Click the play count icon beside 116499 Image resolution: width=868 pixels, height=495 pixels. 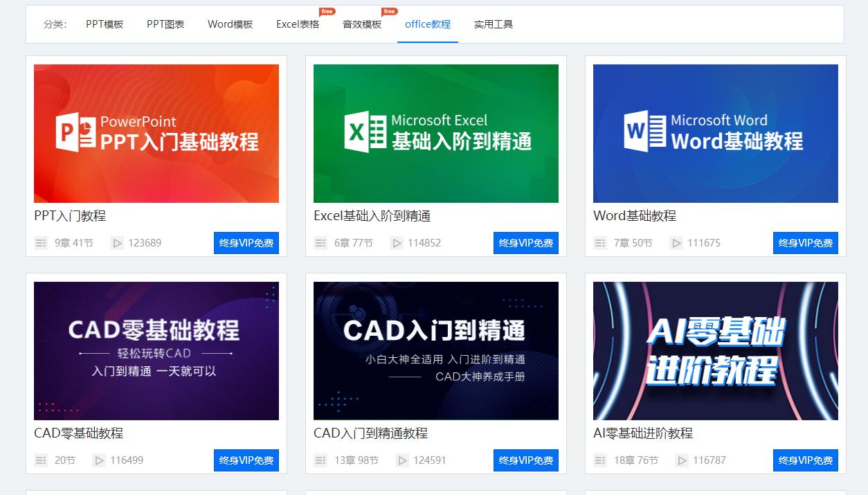pyautogui.click(x=100, y=460)
